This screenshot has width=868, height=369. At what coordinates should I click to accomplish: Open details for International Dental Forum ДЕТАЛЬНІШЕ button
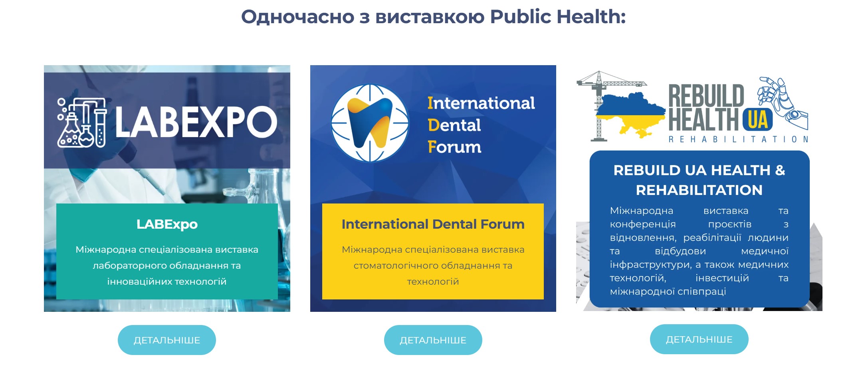[x=433, y=340]
